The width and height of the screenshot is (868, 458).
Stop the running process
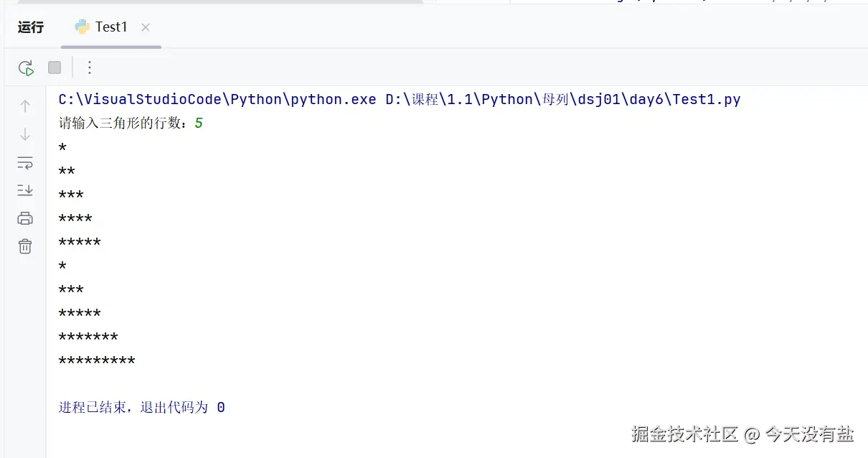click(55, 67)
